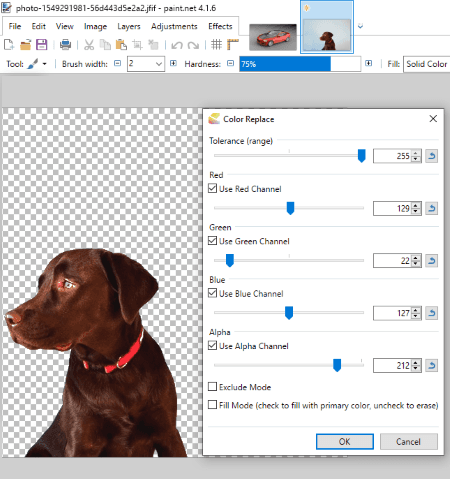Check the Fill Mode option
450x479 pixels.
click(212, 405)
